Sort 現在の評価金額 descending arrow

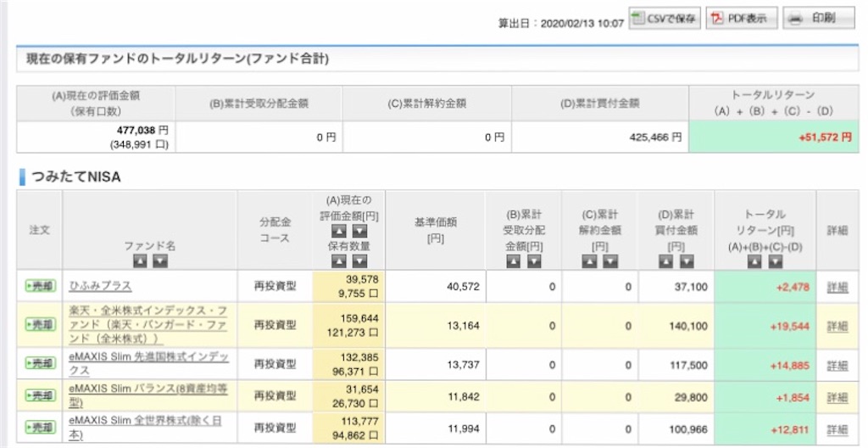coord(359,231)
